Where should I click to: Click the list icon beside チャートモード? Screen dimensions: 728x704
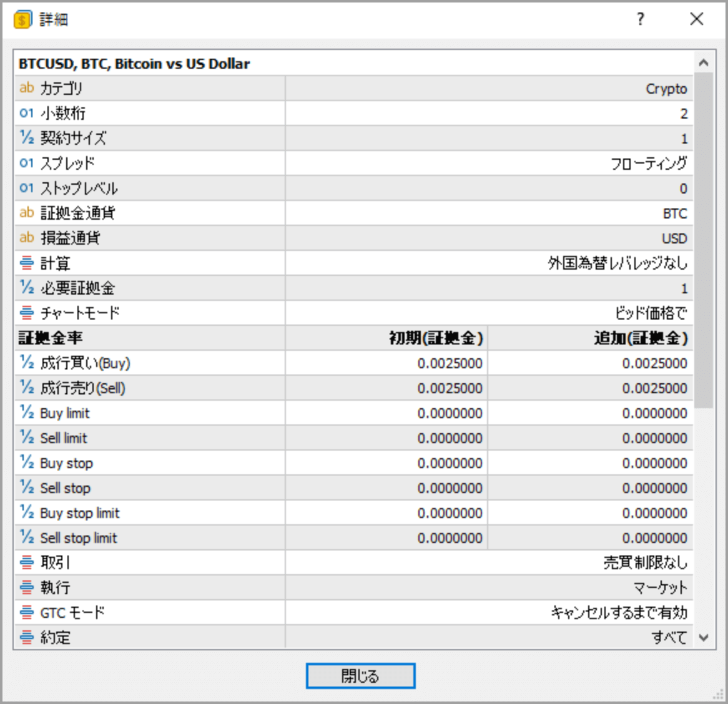(26, 313)
